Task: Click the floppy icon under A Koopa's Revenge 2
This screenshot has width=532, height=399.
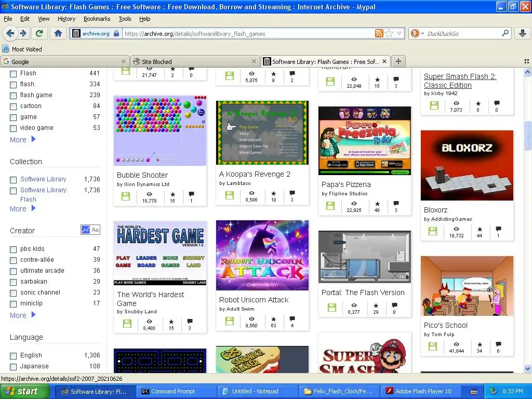Action: [x=230, y=195]
